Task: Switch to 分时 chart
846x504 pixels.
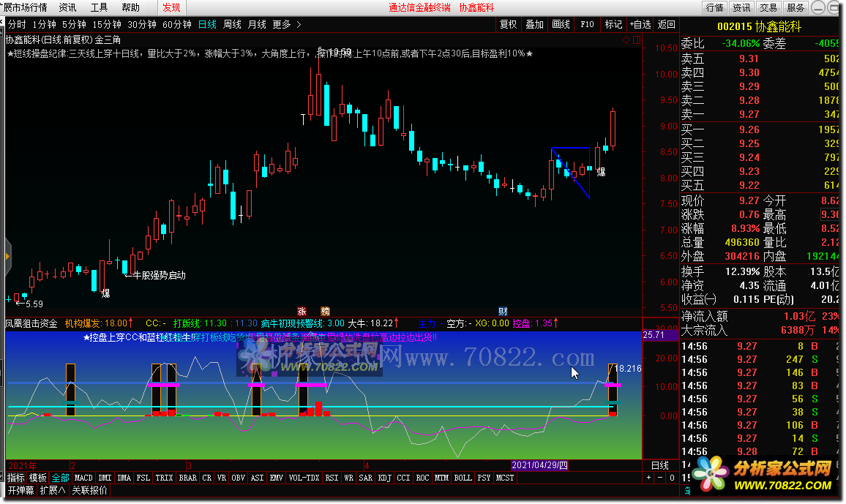Action: pos(17,24)
